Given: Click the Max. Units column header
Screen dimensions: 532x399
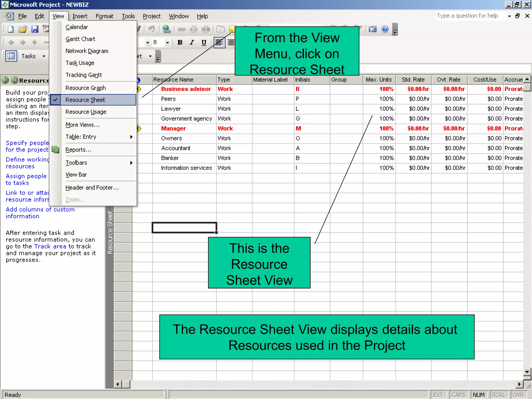Looking at the screenshot, I should (x=379, y=80).
